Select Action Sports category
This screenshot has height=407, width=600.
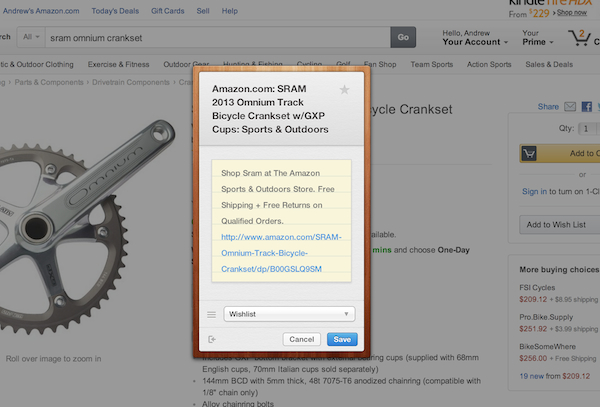coord(489,64)
